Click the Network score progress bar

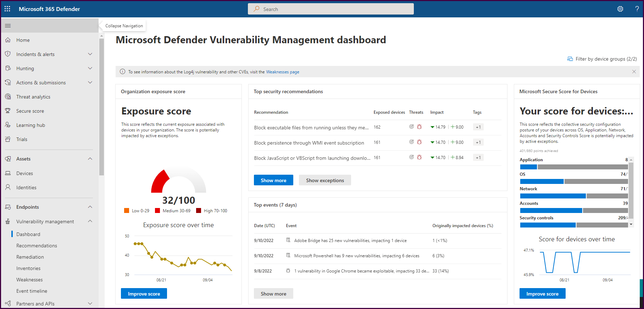pyautogui.click(x=573, y=196)
